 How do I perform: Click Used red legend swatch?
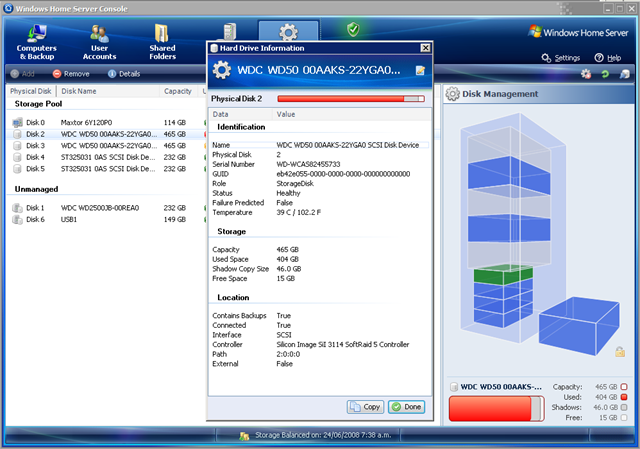tap(624, 397)
